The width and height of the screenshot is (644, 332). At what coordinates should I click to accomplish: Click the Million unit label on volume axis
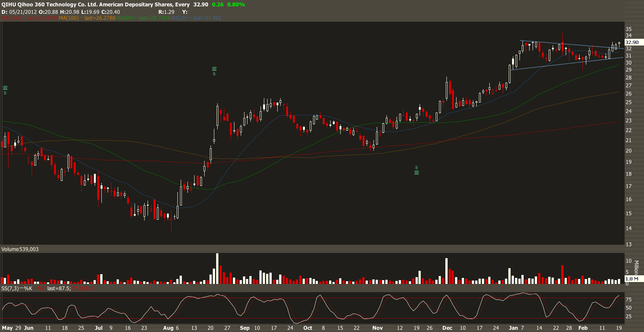tap(636, 267)
